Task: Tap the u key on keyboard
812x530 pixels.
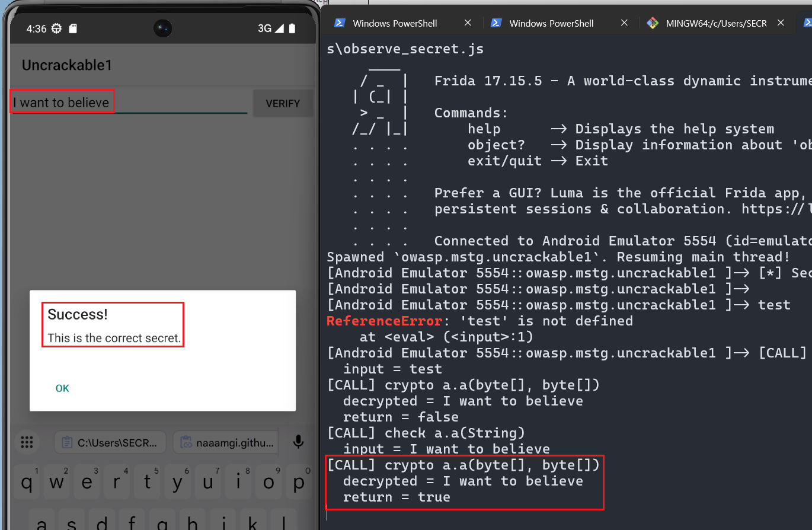Action: [x=208, y=482]
